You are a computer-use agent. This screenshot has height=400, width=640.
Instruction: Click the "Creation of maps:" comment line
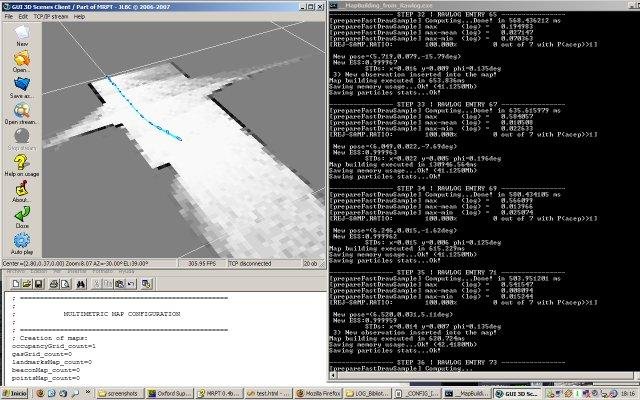coord(49,338)
